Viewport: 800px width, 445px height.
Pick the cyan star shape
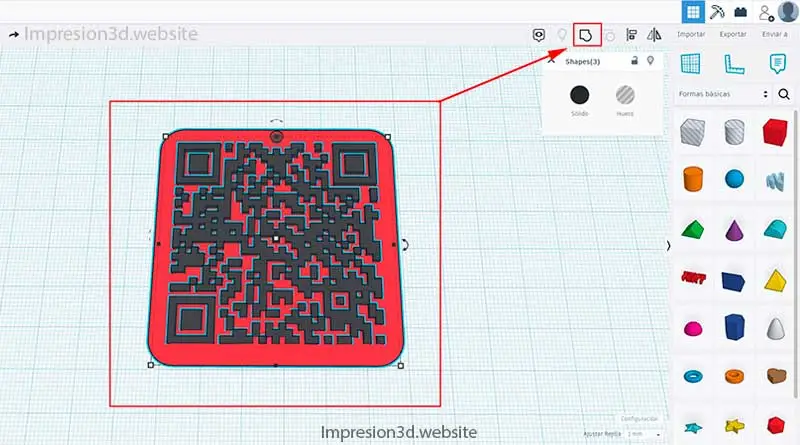pos(693,427)
